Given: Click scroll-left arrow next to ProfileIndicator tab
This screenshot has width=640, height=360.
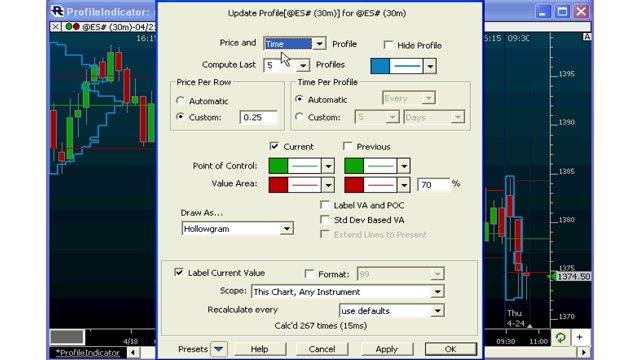Looking at the screenshot, I should 133,352.
